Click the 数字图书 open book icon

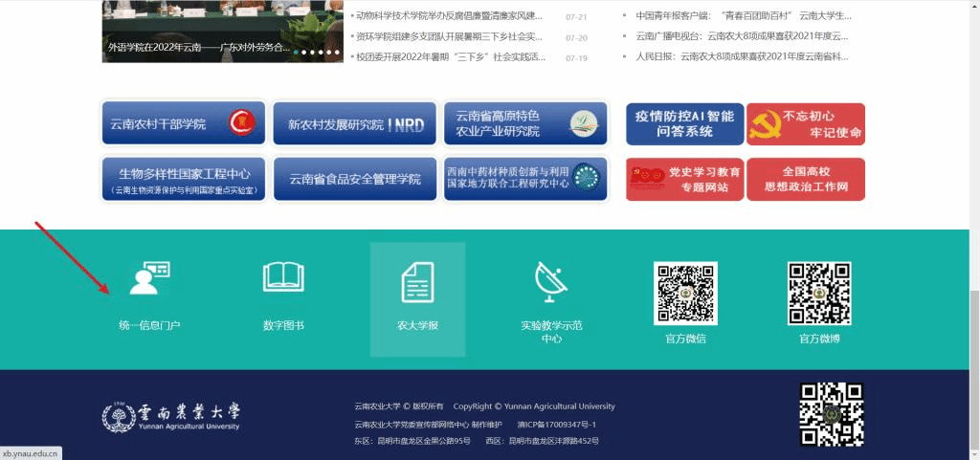pos(283,277)
